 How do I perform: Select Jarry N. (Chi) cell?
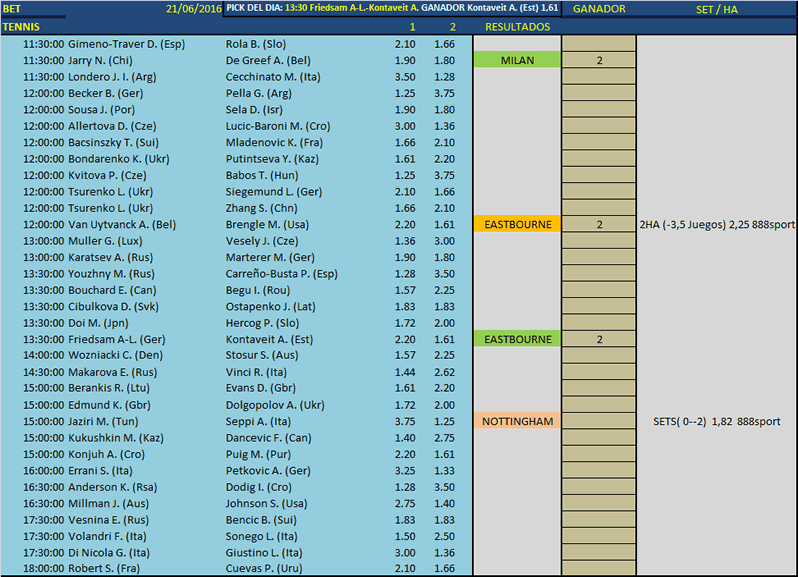(100, 61)
